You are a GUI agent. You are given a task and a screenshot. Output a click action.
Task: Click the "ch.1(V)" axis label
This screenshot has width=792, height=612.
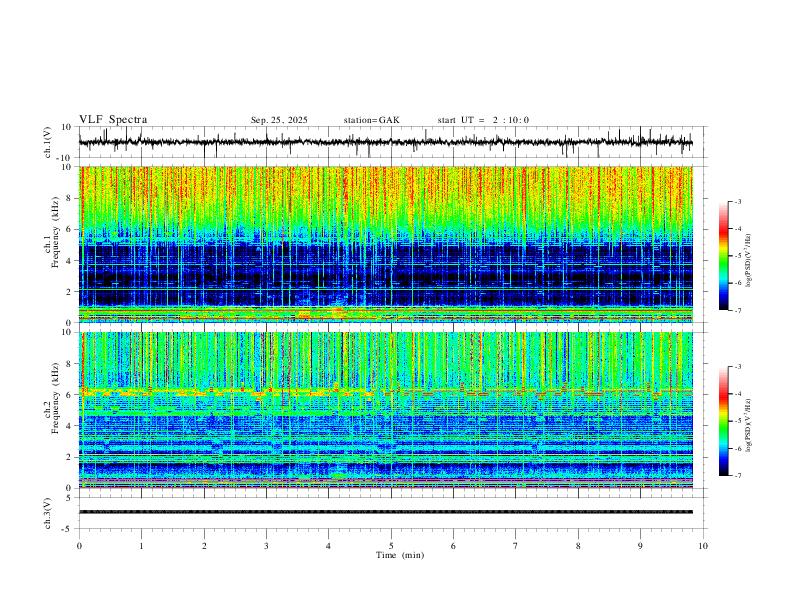tap(48, 142)
